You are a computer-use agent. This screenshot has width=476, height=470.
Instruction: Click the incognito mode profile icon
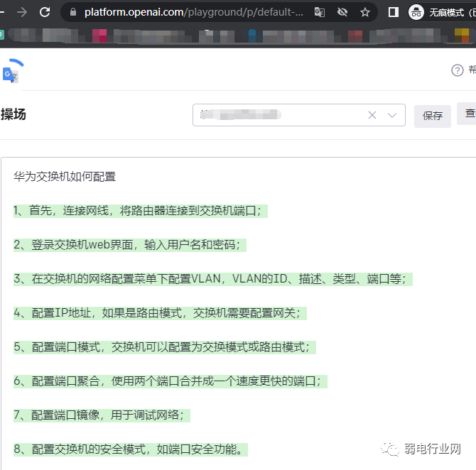[417, 12]
